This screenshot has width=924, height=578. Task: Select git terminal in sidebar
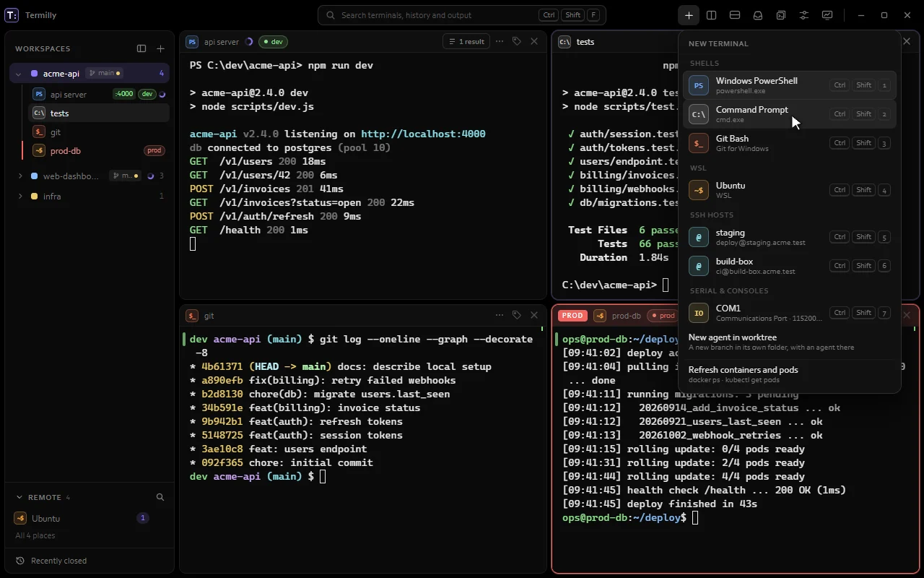99,132
